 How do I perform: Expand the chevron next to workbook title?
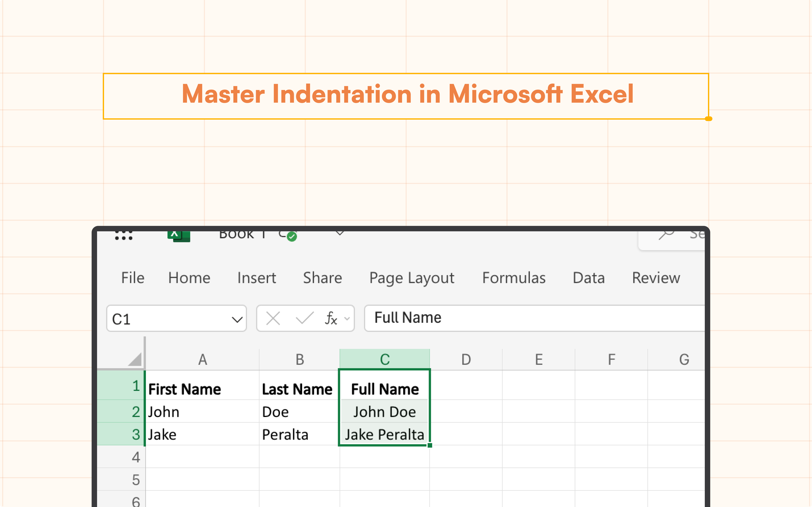tap(340, 233)
